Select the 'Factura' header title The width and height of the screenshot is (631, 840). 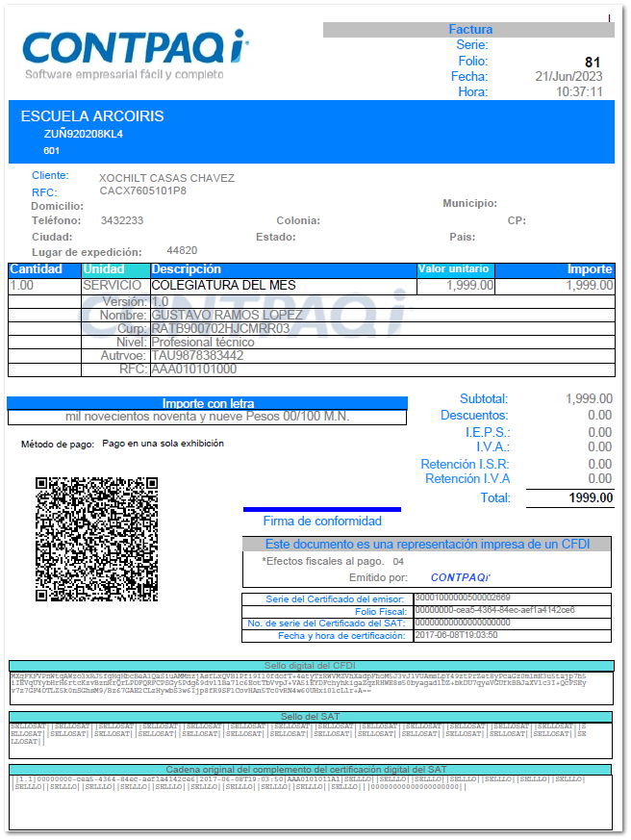coord(470,30)
